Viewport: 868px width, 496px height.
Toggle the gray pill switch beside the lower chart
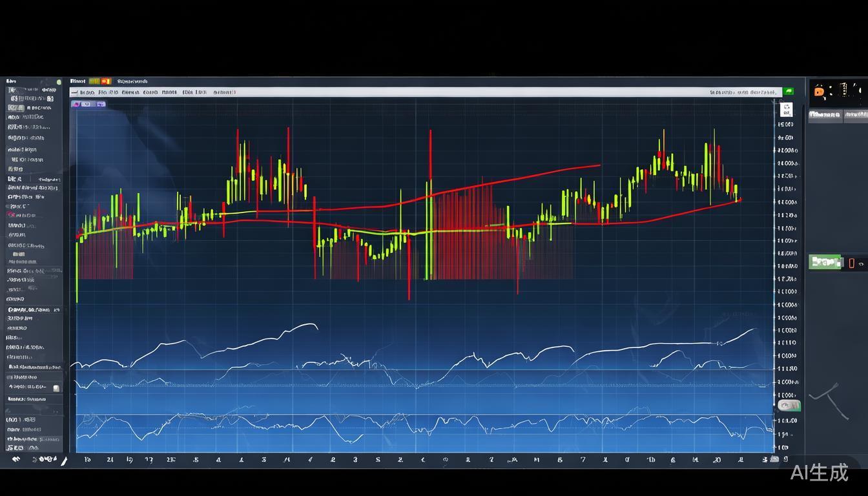pyautogui.click(x=788, y=406)
